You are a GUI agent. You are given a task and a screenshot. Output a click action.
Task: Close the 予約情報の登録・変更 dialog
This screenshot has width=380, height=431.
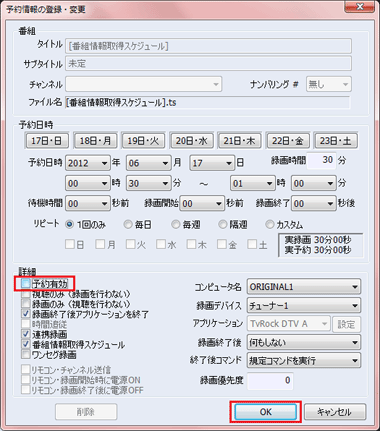(359, 6)
